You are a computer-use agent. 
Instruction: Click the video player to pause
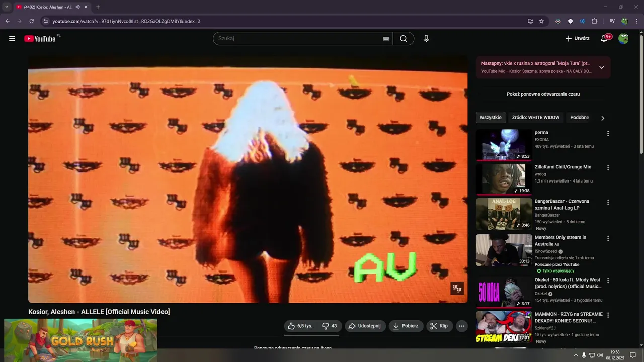click(248, 179)
